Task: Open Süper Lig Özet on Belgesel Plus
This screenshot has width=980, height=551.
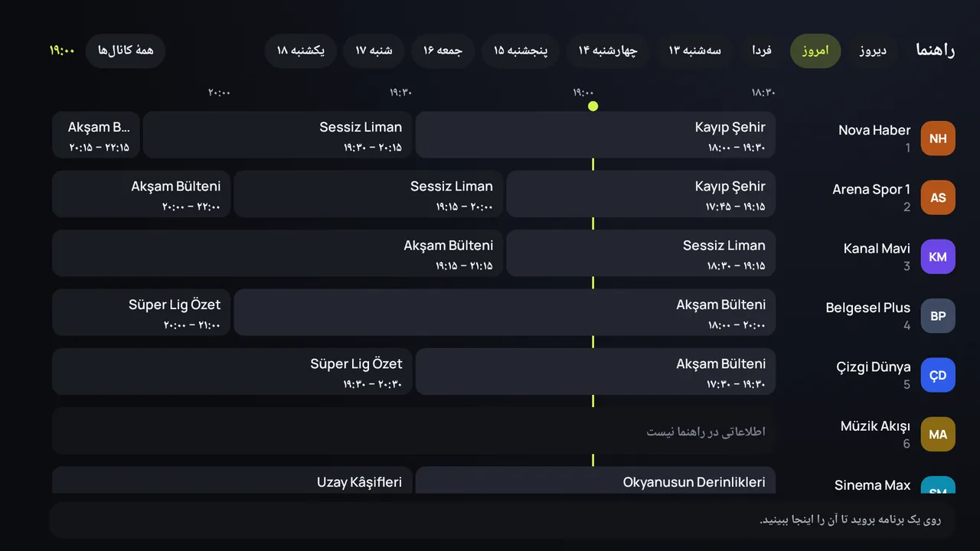Action: (141, 312)
